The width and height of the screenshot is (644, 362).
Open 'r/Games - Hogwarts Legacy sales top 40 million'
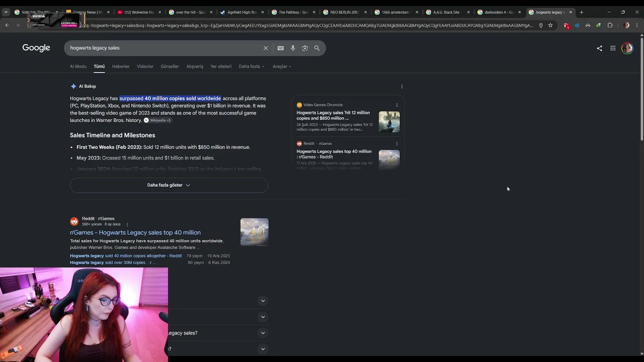click(135, 233)
